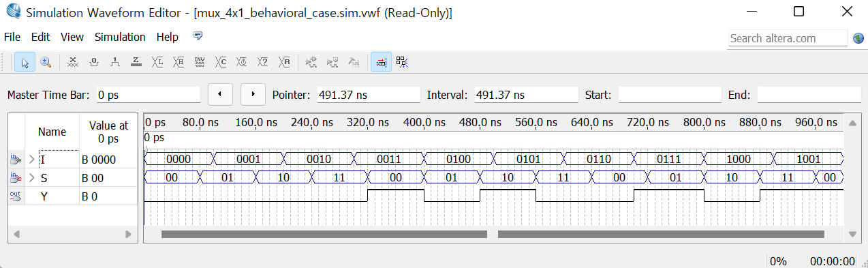The height and width of the screenshot is (268, 868).
Task: Click the Master Time Bar field
Action: (x=148, y=95)
